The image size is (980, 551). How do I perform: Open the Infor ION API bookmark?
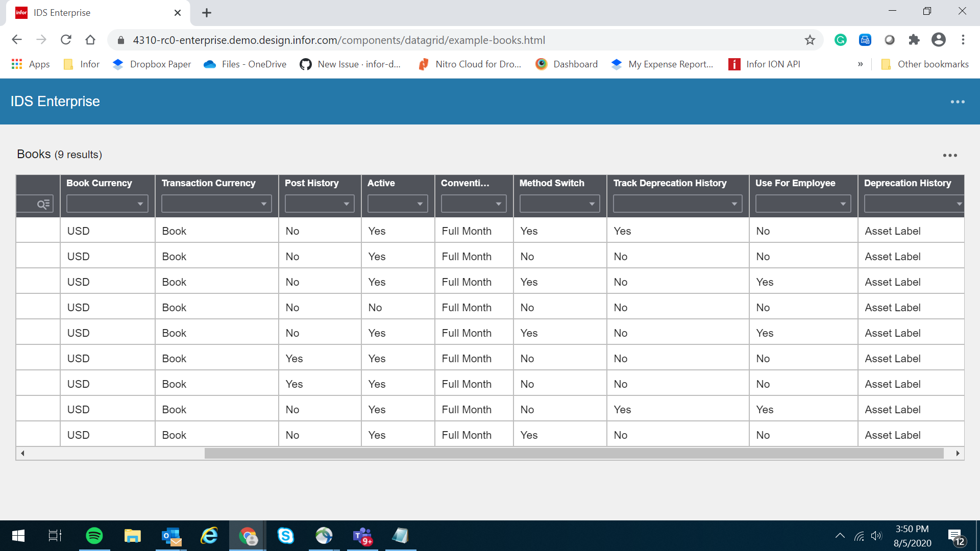point(765,64)
